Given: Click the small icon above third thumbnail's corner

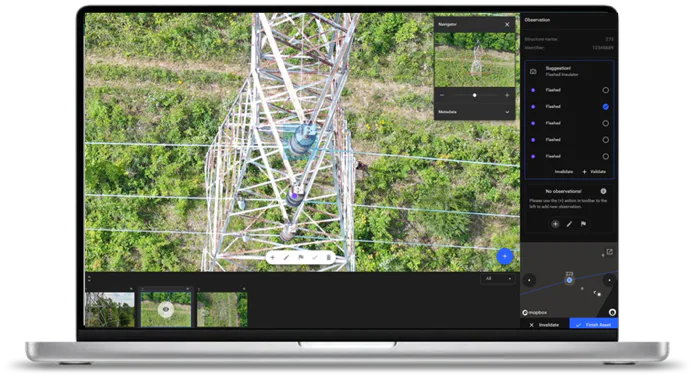Looking at the screenshot, I should pyautogui.click(x=244, y=289).
